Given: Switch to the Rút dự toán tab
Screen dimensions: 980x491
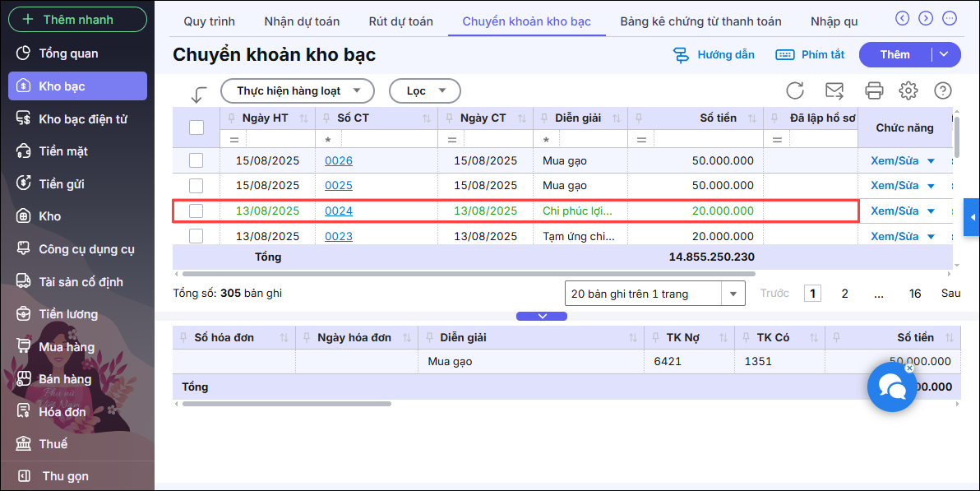Looking at the screenshot, I should pyautogui.click(x=400, y=21).
